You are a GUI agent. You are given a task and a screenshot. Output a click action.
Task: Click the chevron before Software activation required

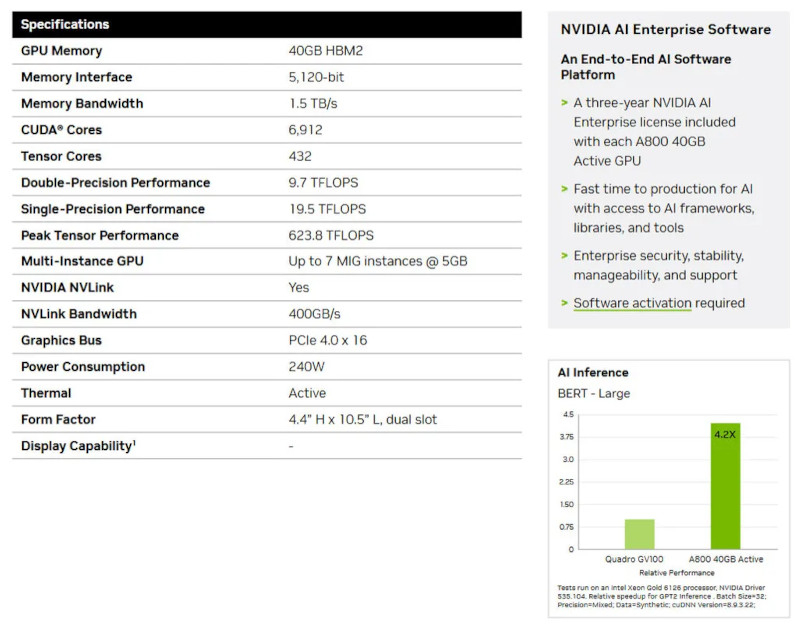[564, 303]
